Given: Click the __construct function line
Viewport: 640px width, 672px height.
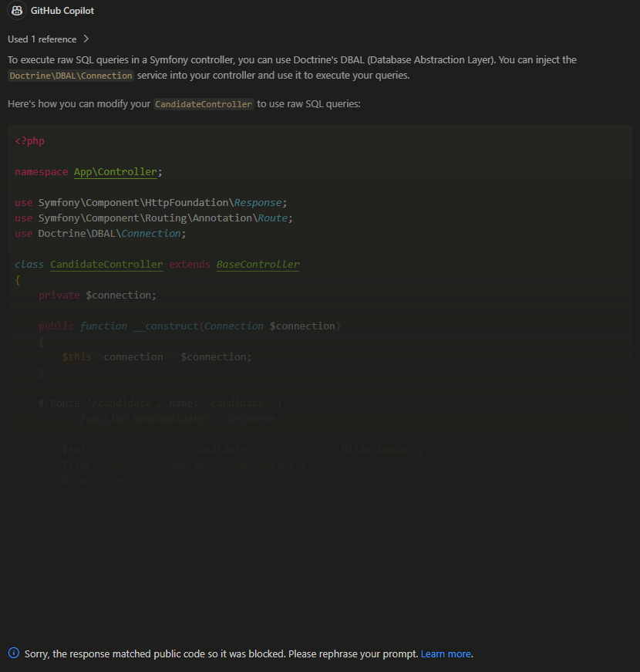Looking at the screenshot, I should (190, 326).
